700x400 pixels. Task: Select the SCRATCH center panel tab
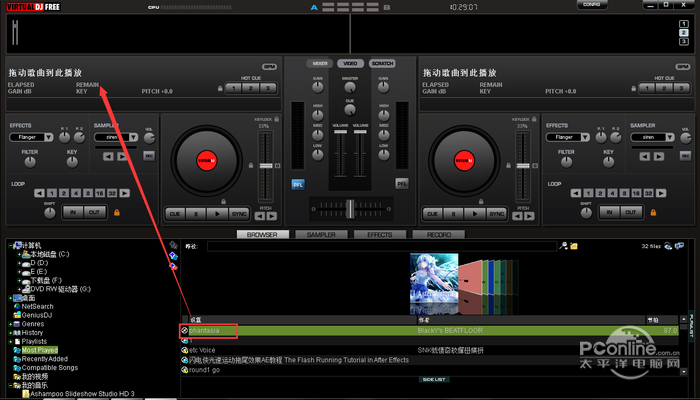pyautogui.click(x=382, y=63)
